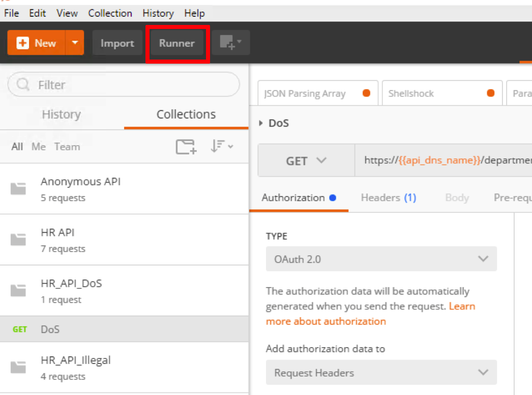Open the sort collections icon menu
This screenshot has width=532, height=395.
point(222,147)
